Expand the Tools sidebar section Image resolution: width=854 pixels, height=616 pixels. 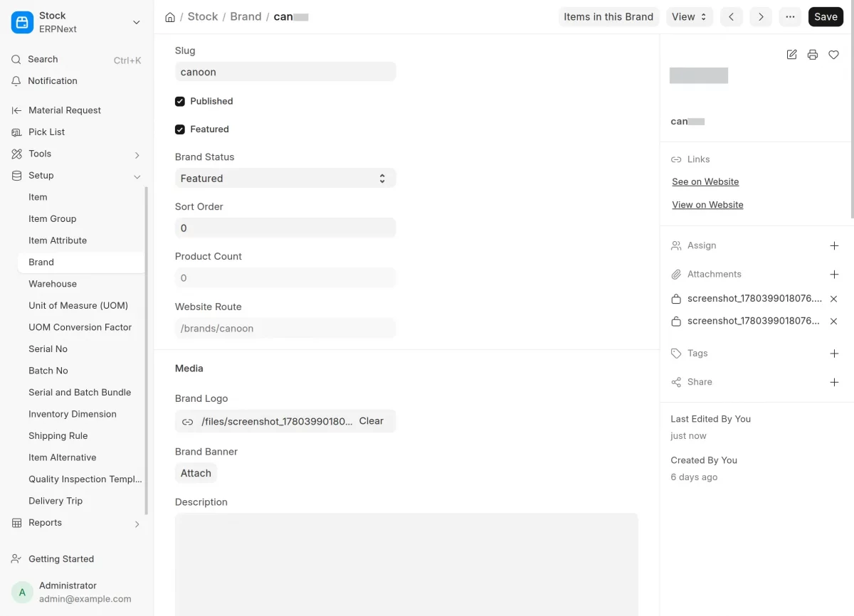point(76,154)
